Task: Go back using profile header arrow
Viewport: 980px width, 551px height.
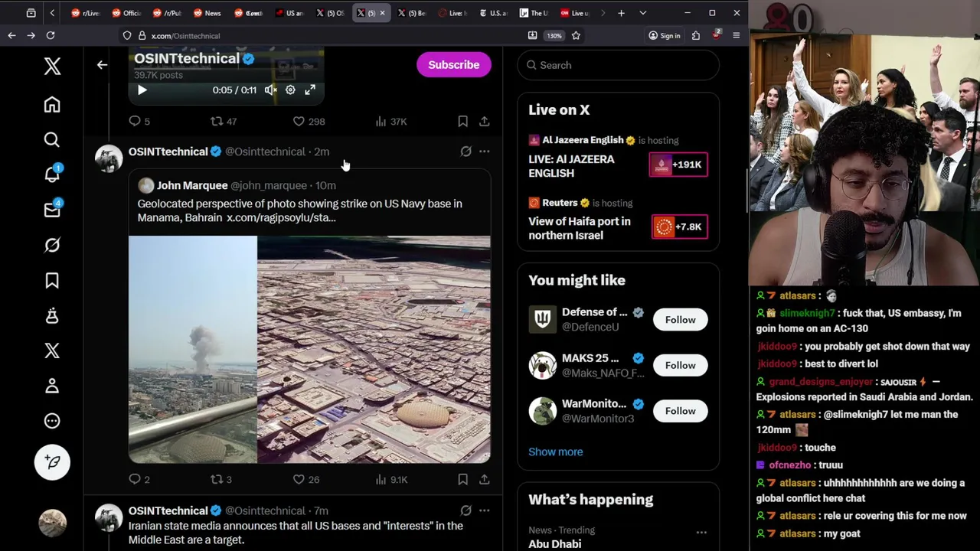Action: click(102, 65)
